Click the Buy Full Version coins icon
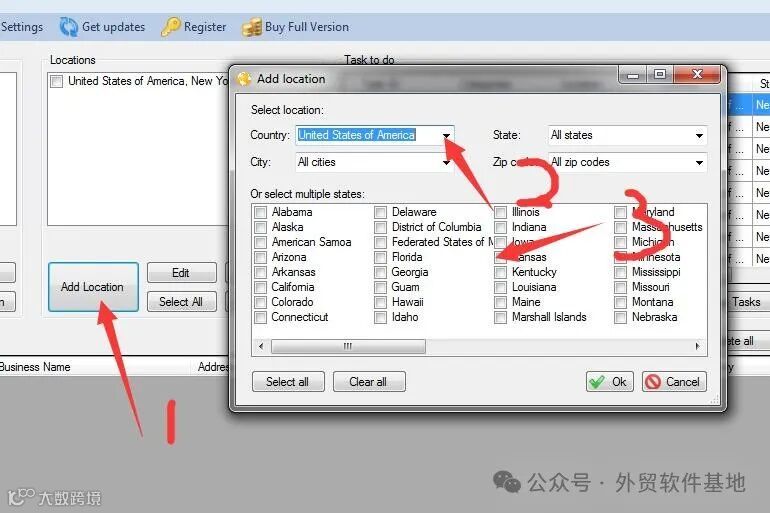Image resolution: width=770 pixels, height=513 pixels. click(x=251, y=27)
